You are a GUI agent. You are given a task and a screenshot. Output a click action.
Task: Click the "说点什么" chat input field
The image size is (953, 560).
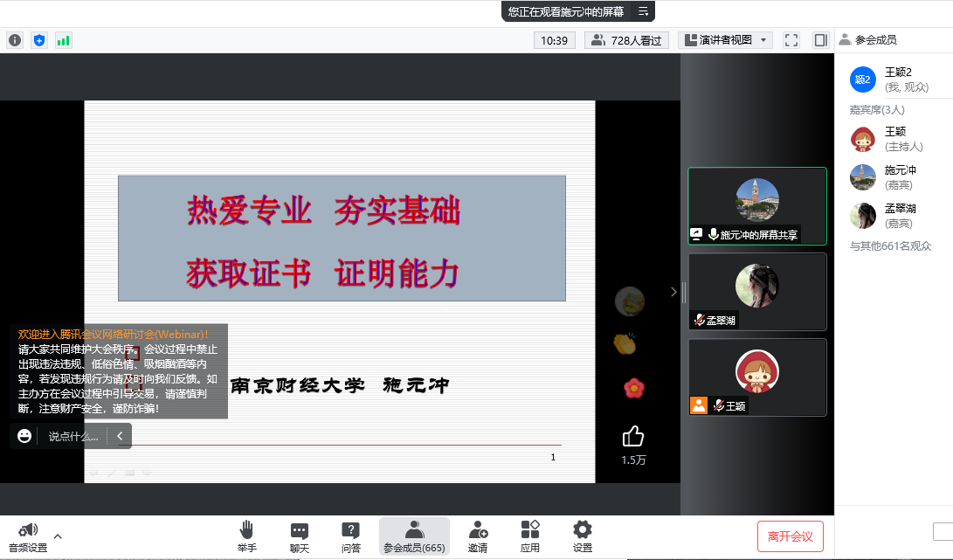click(73, 436)
